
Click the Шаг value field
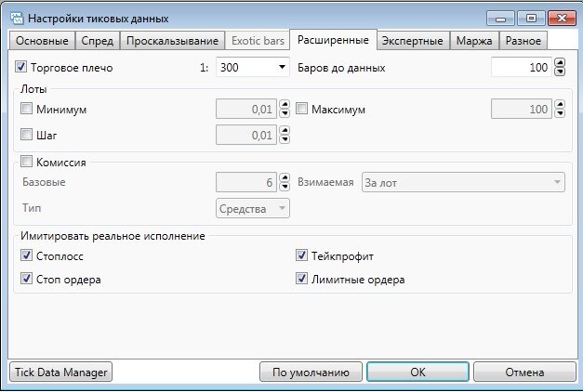[246, 135]
